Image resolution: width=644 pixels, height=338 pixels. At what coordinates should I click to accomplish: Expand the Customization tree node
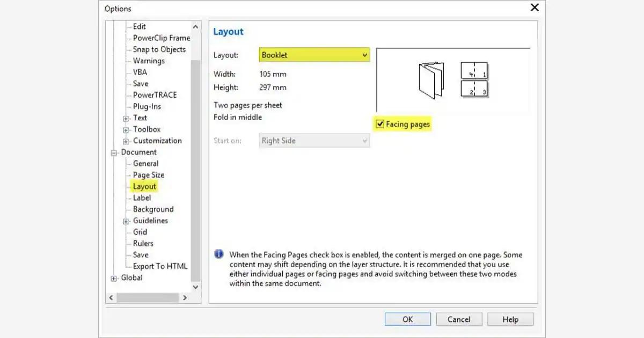126,141
